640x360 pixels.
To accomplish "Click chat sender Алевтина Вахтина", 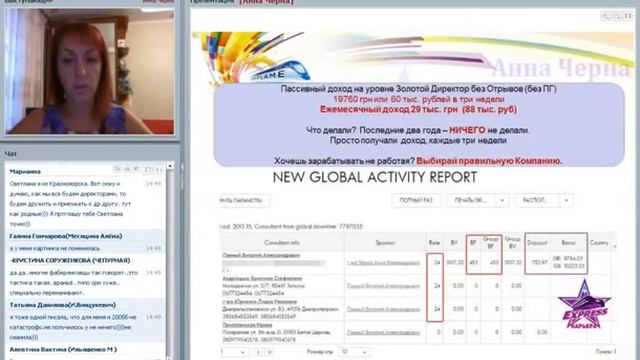I will [63, 349].
